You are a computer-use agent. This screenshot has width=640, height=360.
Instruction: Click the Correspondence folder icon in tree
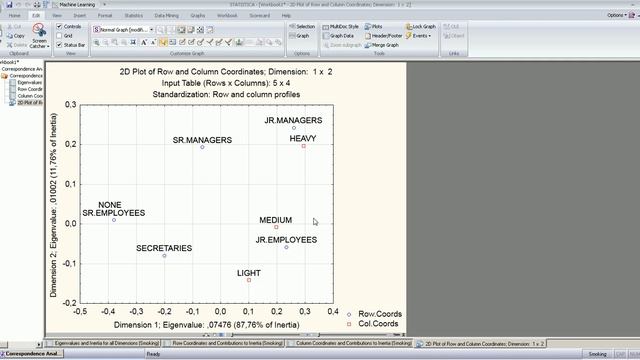coord(4,76)
